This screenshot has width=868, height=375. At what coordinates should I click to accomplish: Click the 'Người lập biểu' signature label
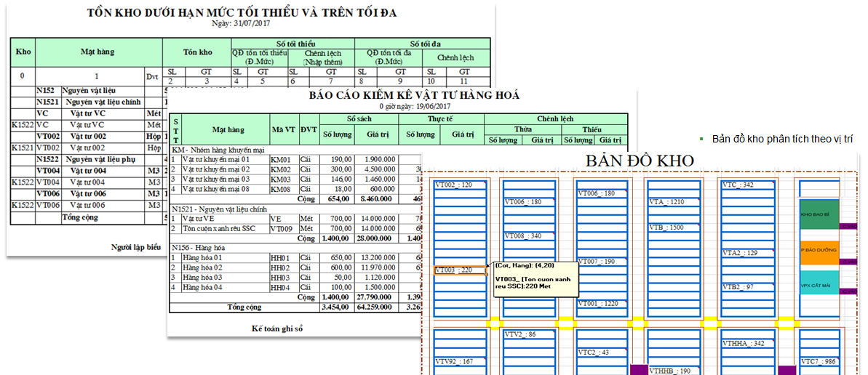pyautogui.click(x=136, y=246)
